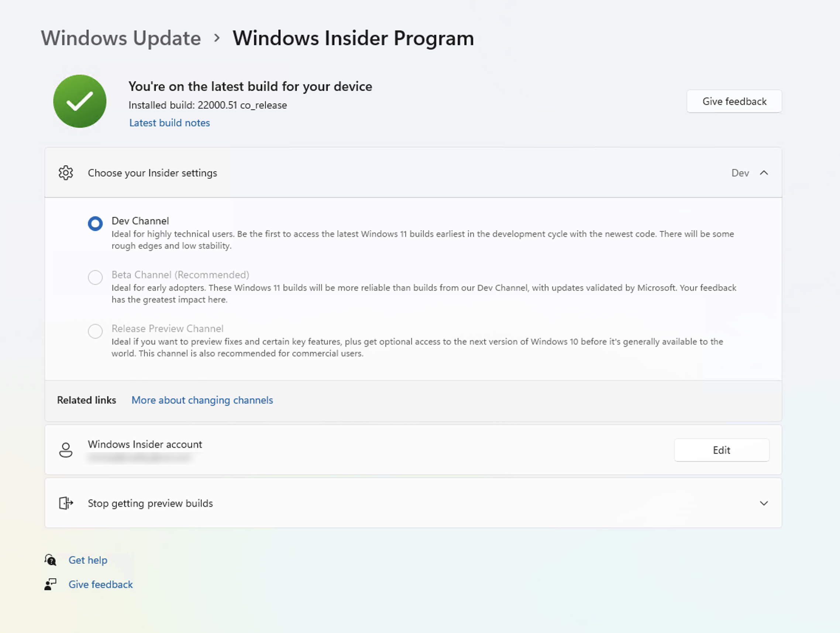Image resolution: width=840 pixels, height=633 pixels.
Task: Select the Beta Channel radio button
Action: pos(95,277)
